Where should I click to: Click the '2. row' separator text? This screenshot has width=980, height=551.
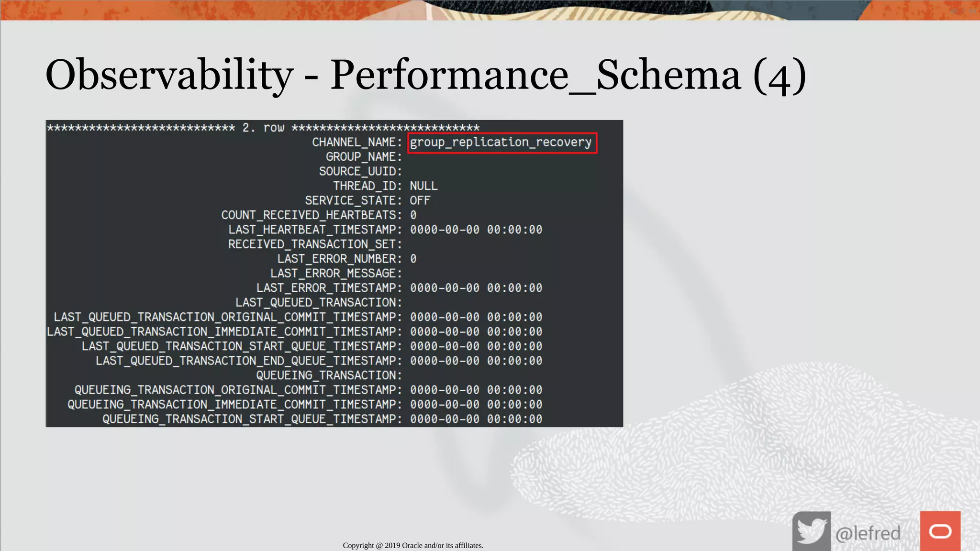(263, 128)
